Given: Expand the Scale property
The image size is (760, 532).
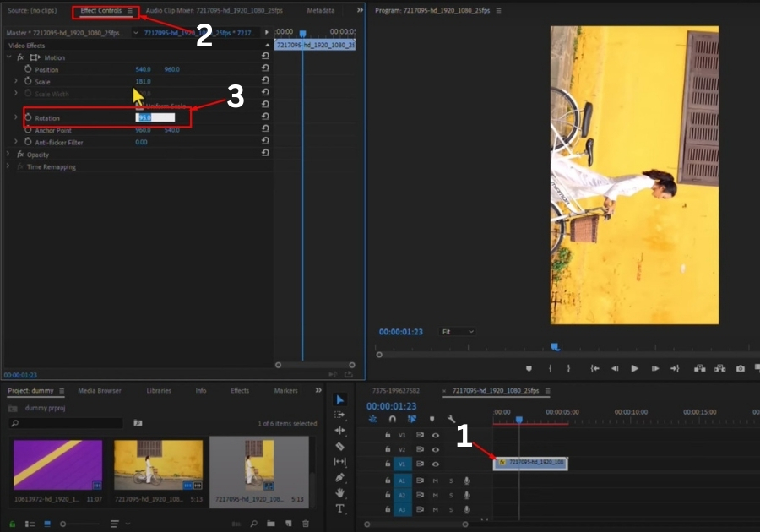Looking at the screenshot, I should pos(16,81).
